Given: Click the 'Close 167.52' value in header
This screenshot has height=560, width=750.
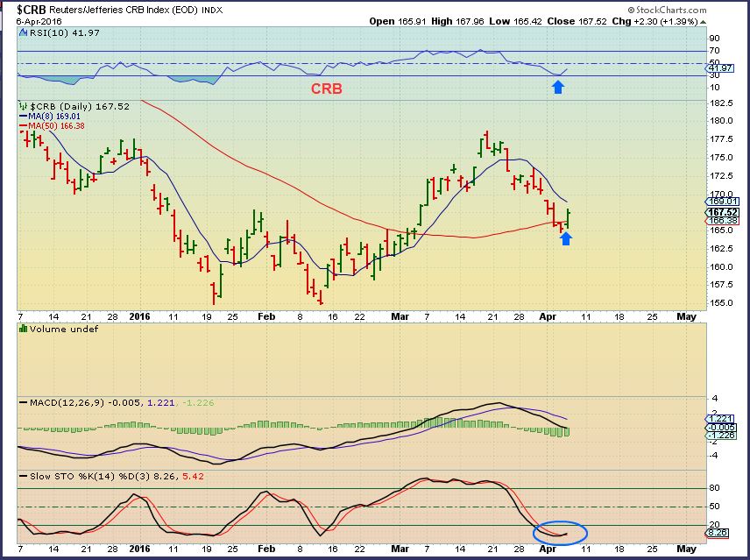Looking at the screenshot, I should (577, 22).
